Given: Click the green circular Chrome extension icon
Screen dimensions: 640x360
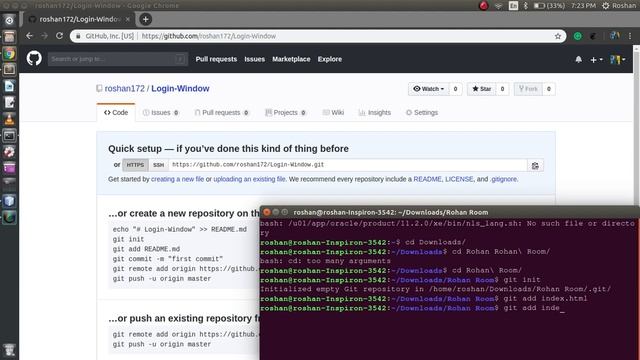Looking at the screenshot, I should (578, 36).
